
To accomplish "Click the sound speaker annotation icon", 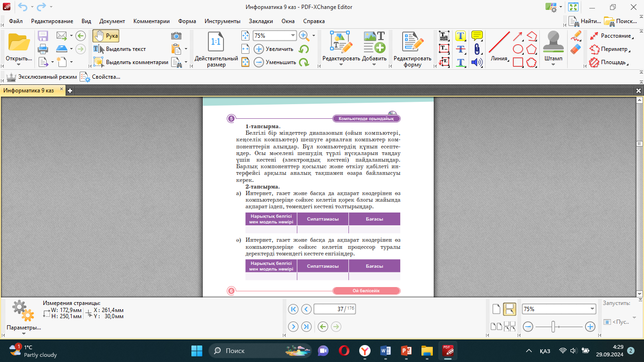I will [x=477, y=62].
